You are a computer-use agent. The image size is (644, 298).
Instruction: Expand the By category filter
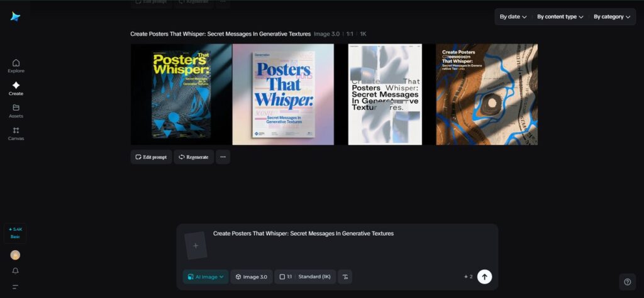tap(612, 17)
